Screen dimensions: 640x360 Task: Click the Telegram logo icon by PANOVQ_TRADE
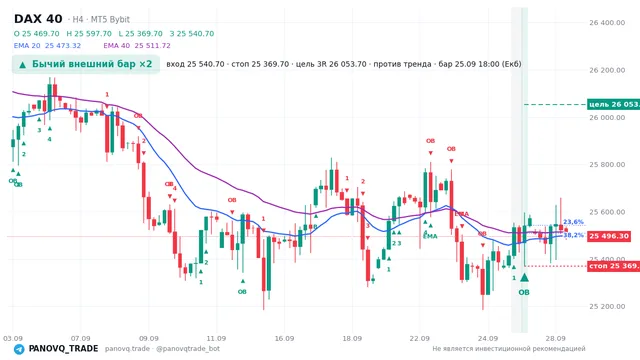pos(19,349)
